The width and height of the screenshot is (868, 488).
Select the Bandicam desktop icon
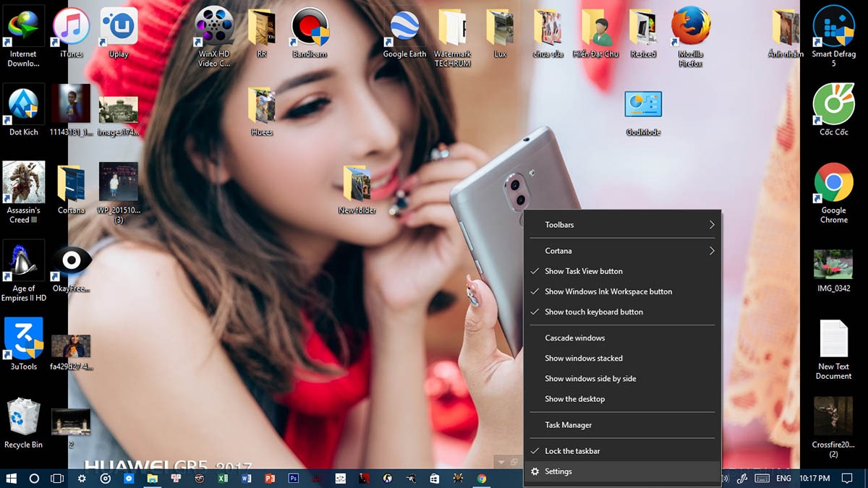[310, 33]
